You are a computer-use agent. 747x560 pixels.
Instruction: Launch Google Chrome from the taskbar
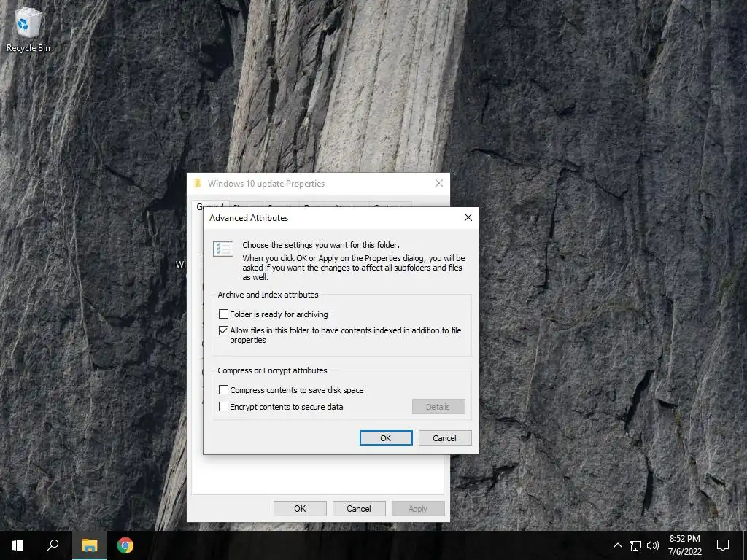125,545
